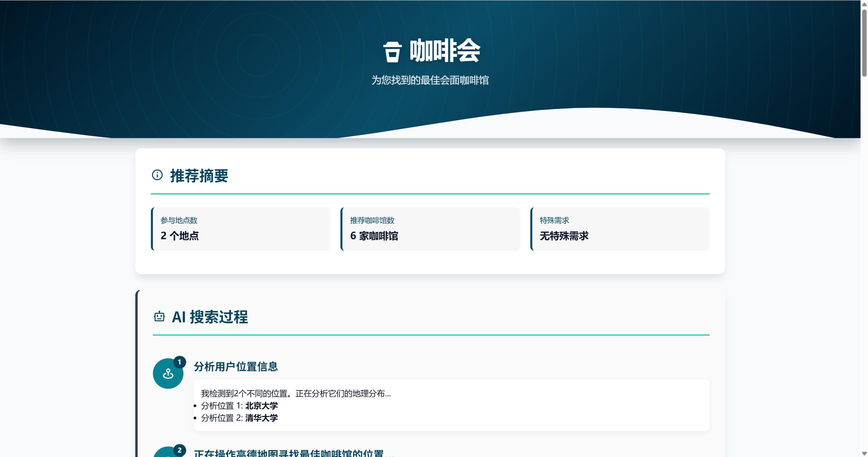Click the robot icon beside AI 搜索过程
Viewport: 868px width, 457px height.
pos(159,317)
